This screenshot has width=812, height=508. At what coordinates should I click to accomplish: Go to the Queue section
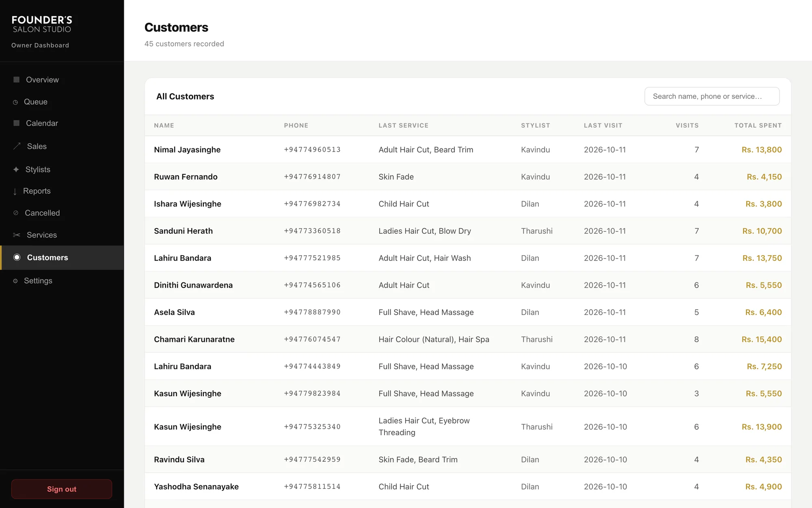(x=62, y=102)
